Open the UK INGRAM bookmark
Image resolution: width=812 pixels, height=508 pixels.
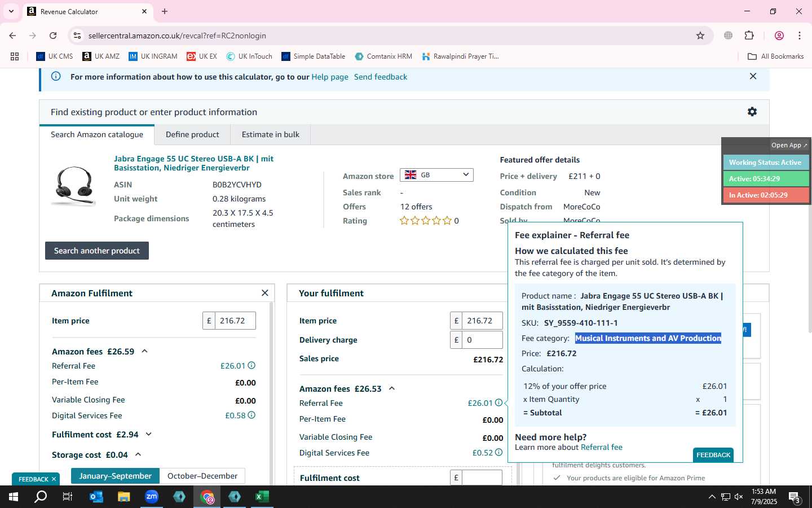tap(153, 56)
